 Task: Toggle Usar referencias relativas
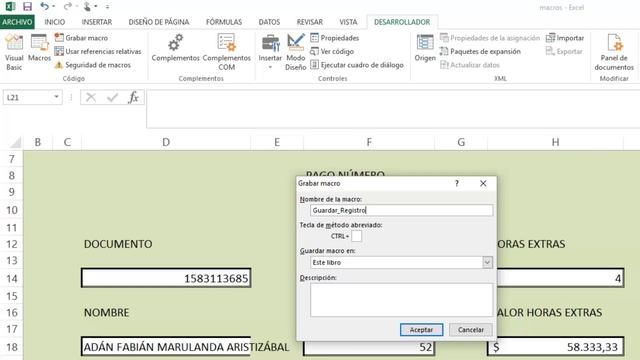[98, 51]
